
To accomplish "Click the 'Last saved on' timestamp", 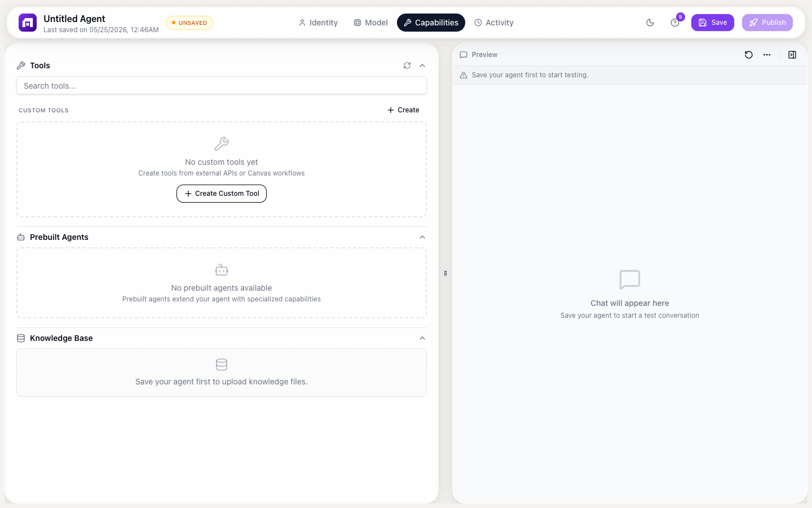I will tap(101, 30).
